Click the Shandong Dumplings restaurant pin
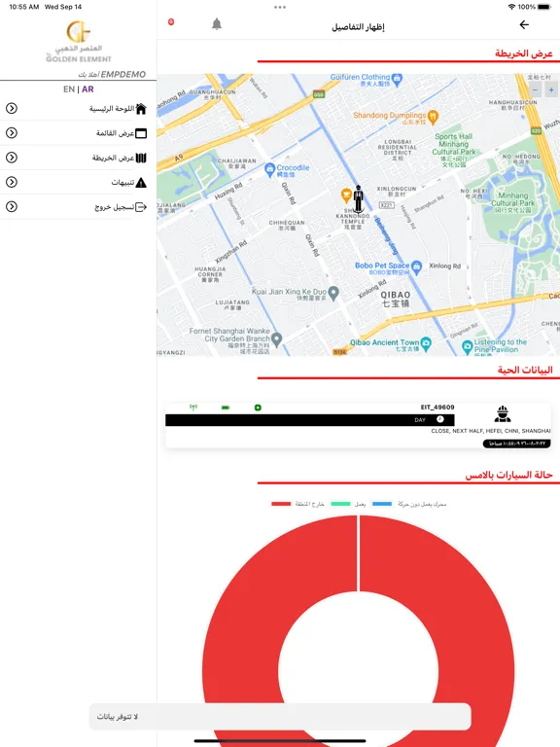 pyautogui.click(x=433, y=117)
